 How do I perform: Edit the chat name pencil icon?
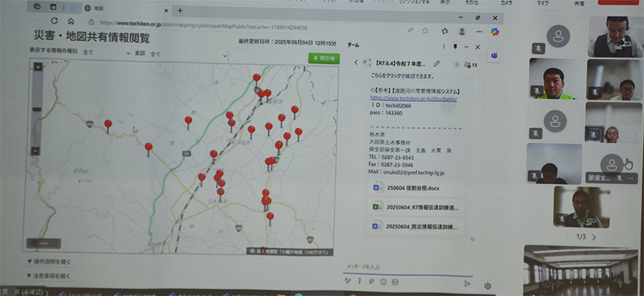tap(436, 64)
